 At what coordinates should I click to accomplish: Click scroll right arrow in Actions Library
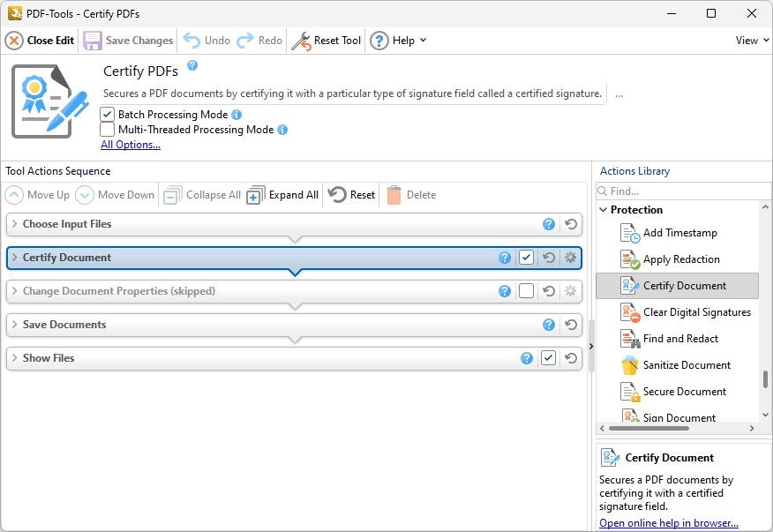point(752,429)
